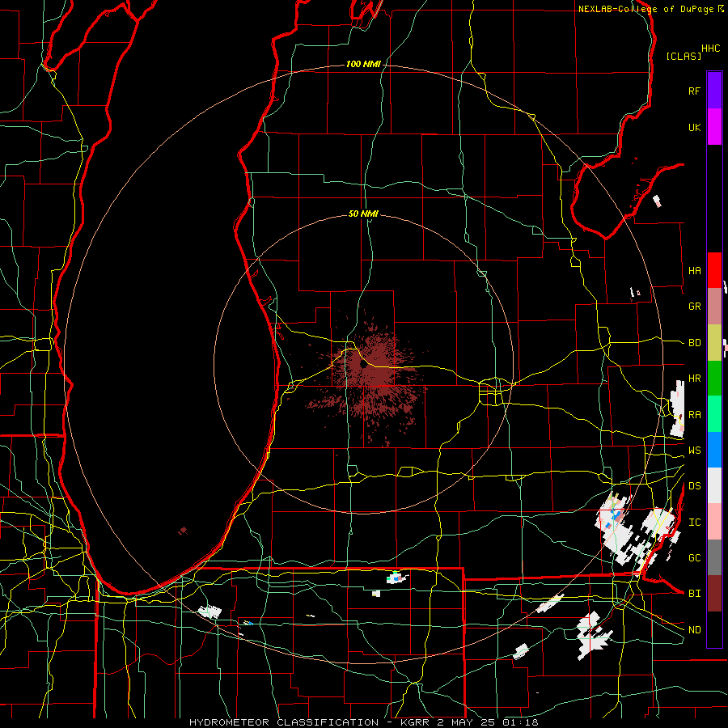
Task: Click the ND legend label
Action: [x=694, y=630]
